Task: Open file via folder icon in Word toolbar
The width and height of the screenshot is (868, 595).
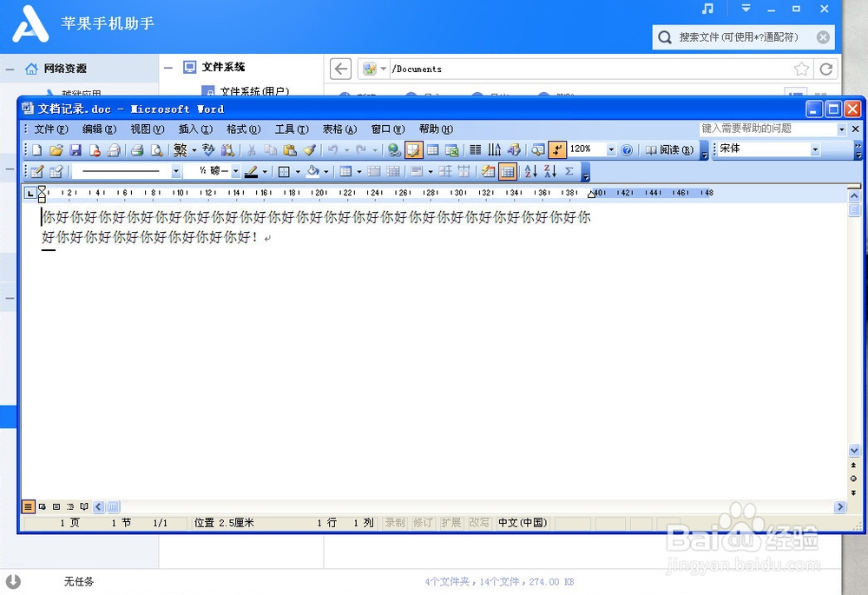Action: (56, 149)
